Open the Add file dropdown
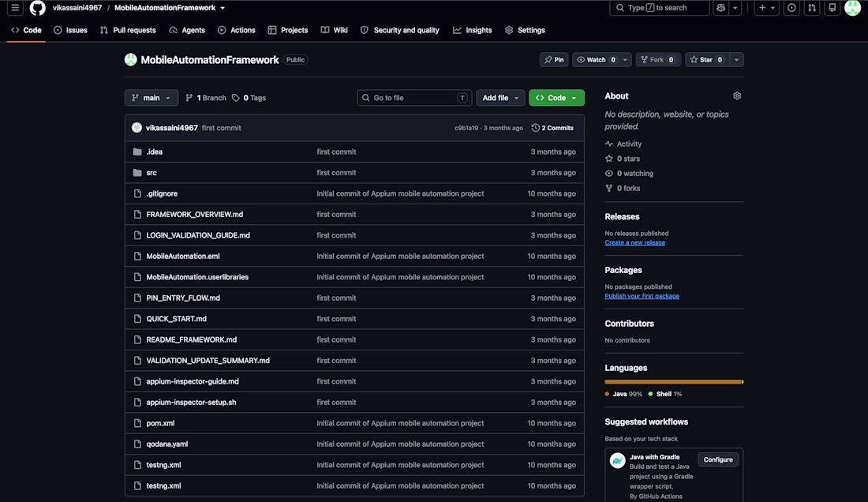This screenshot has width=868, height=502. pyautogui.click(x=500, y=98)
